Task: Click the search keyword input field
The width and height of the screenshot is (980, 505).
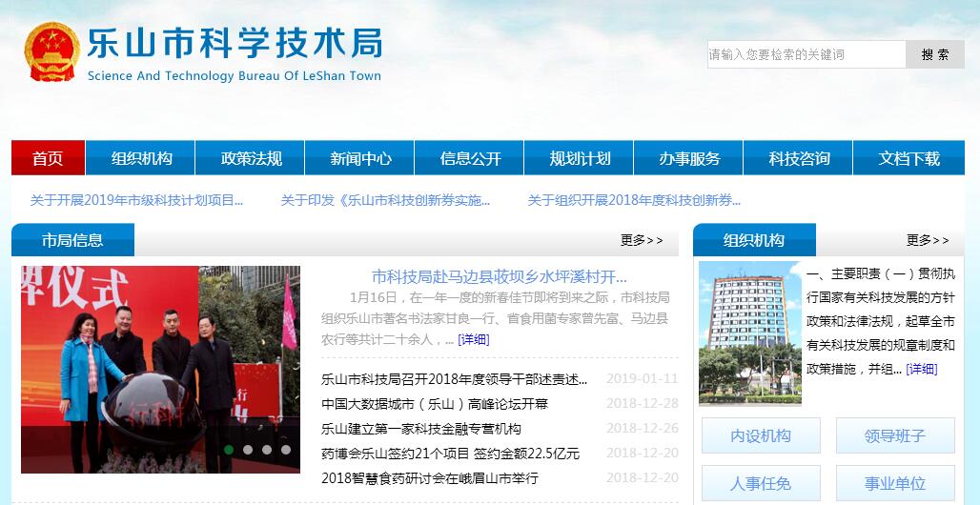Action: click(x=806, y=55)
